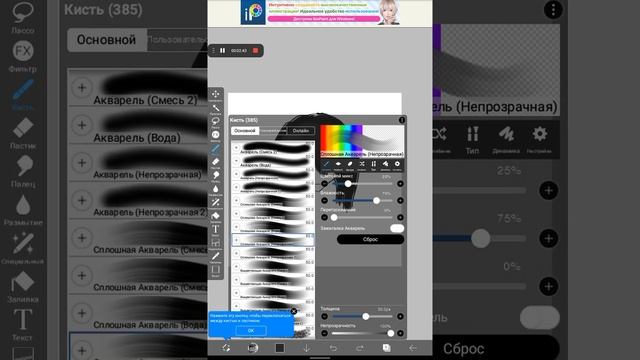Increase brush thickness with plus

click(400, 316)
